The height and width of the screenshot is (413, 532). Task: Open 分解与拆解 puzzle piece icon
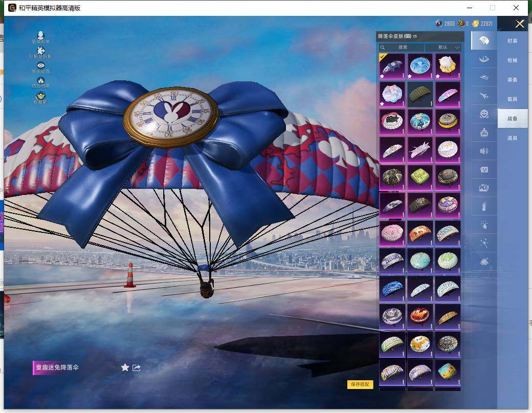point(41,51)
